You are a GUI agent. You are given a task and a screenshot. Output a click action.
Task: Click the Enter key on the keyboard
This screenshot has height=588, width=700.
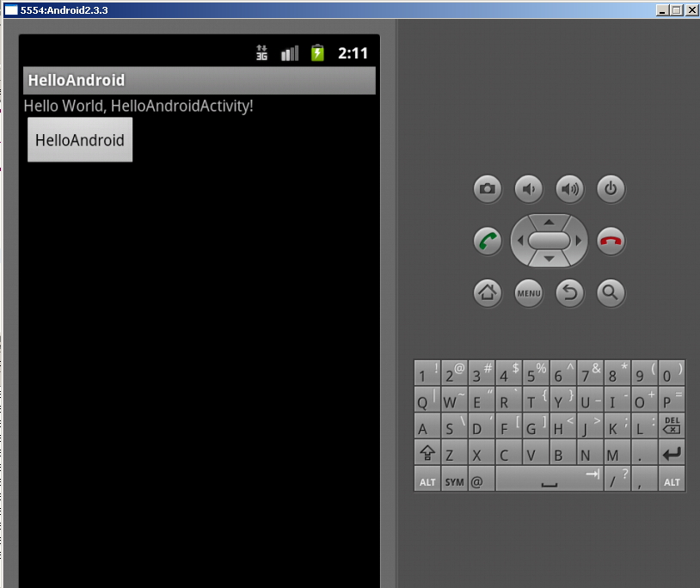672,452
